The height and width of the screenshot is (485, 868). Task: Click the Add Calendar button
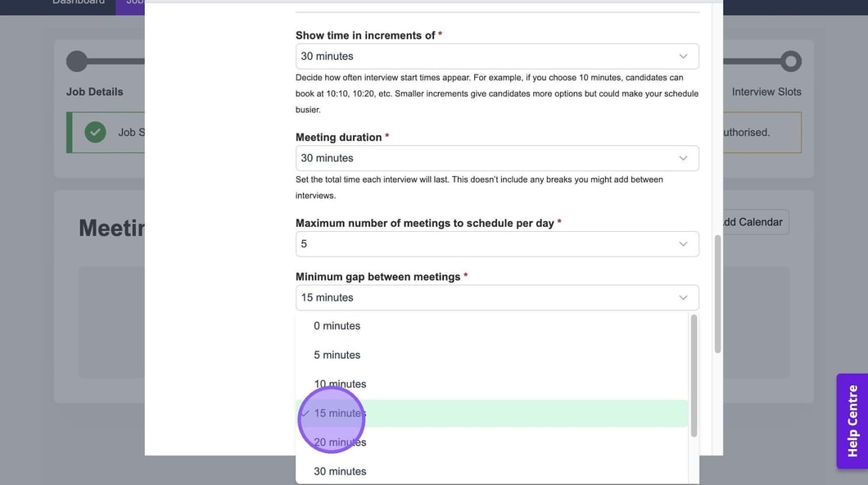[x=753, y=222]
